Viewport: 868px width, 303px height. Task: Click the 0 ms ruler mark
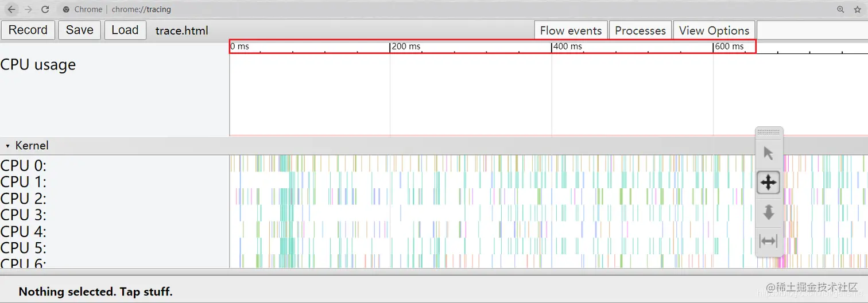tap(240, 46)
